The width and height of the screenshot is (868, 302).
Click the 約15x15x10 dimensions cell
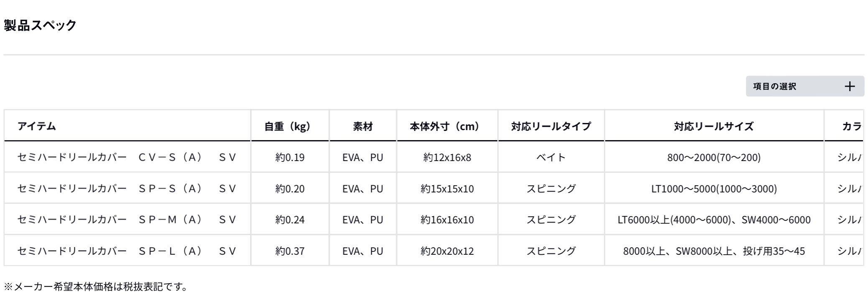(447, 189)
